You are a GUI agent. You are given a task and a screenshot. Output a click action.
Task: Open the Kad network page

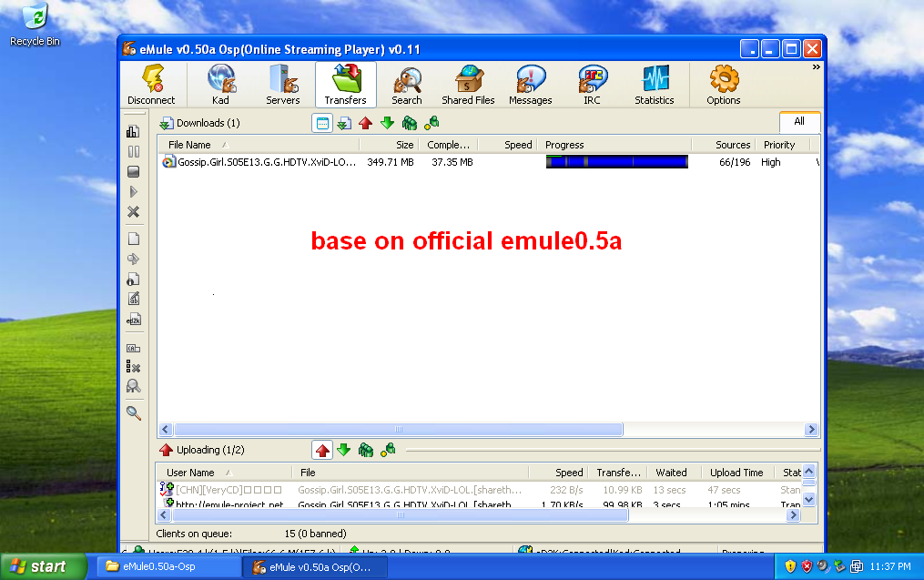(x=220, y=85)
